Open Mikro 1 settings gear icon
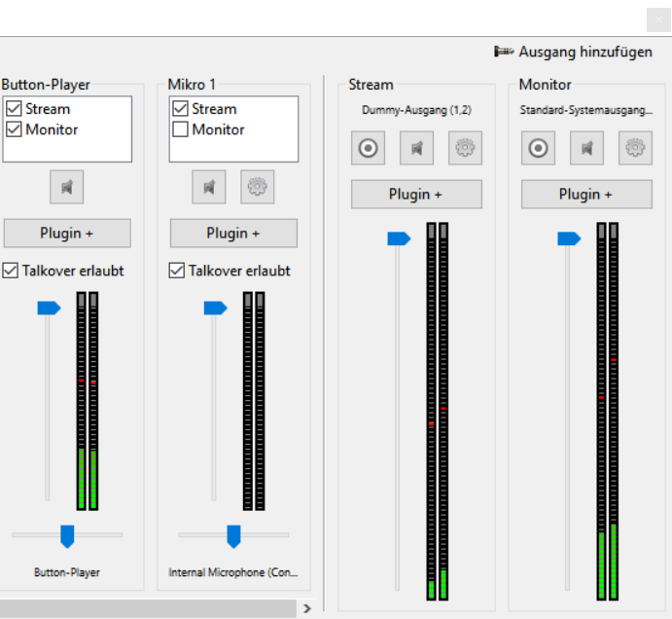The height and width of the screenshot is (619, 672). click(257, 187)
